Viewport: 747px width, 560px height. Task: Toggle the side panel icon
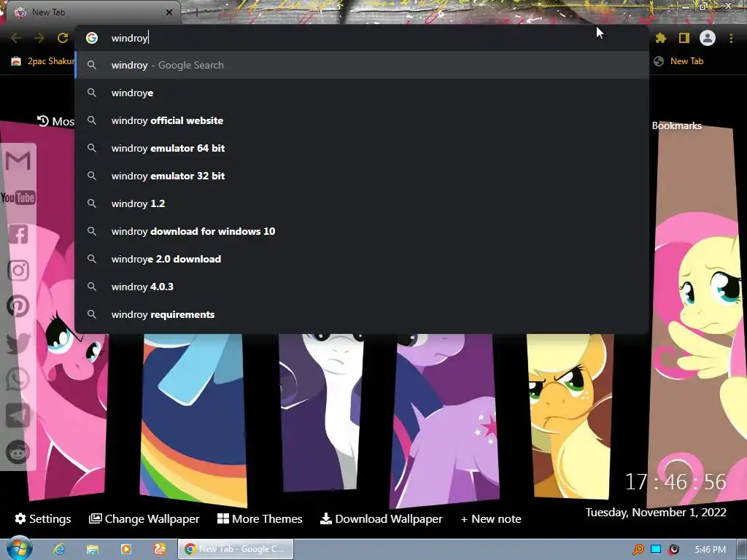[684, 38]
